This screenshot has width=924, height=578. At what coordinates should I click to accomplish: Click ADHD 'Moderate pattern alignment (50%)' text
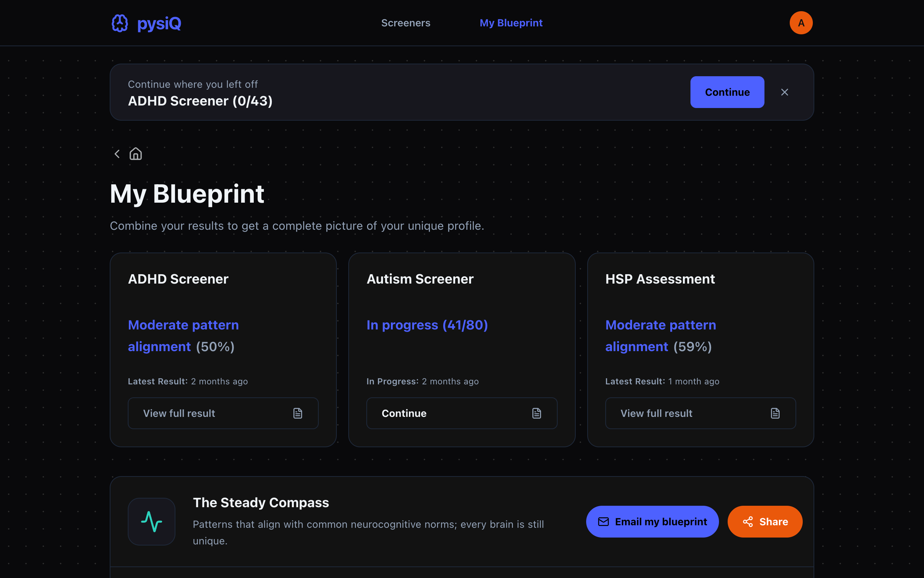coord(183,336)
